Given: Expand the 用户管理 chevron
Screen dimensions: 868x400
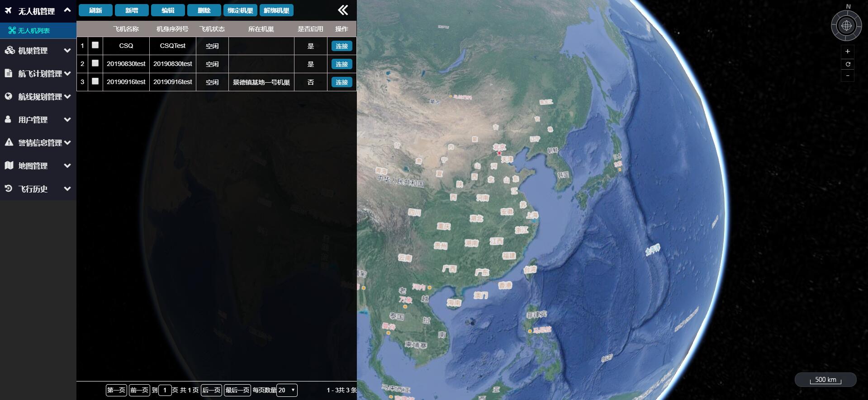Looking at the screenshot, I should [x=67, y=119].
